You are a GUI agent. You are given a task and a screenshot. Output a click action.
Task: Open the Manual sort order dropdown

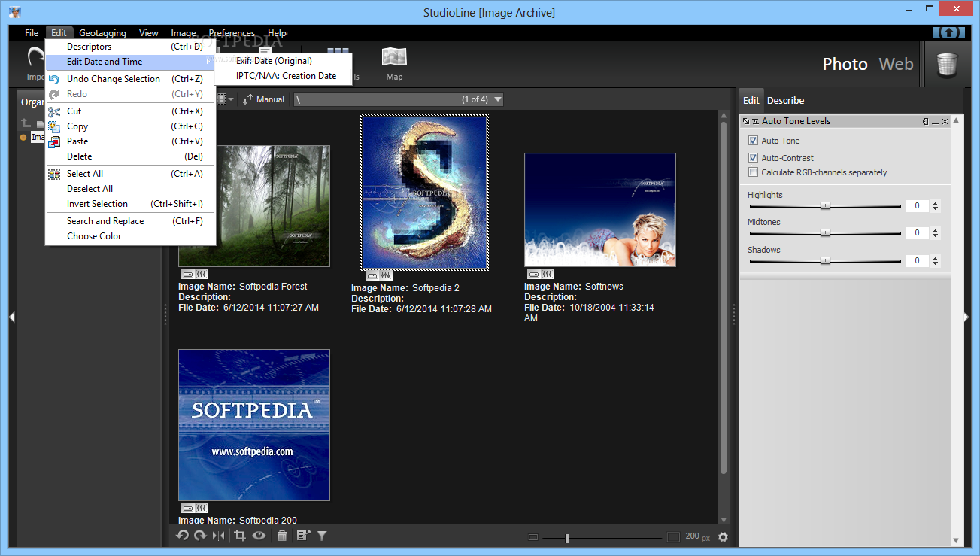(263, 99)
